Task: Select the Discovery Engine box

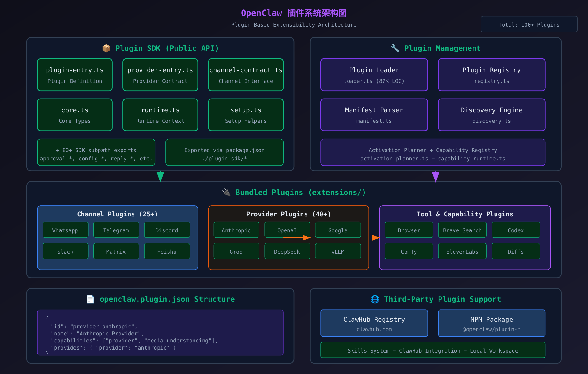Action: pos(492,115)
